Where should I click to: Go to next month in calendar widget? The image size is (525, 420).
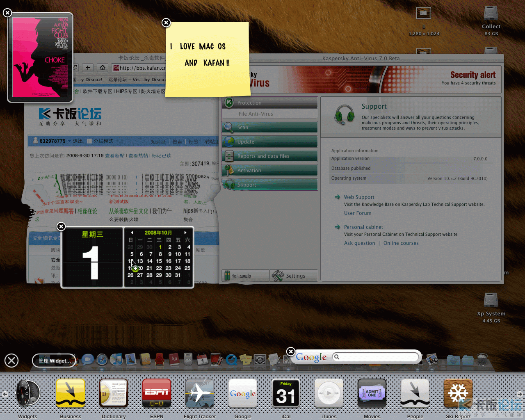[x=185, y=233]
